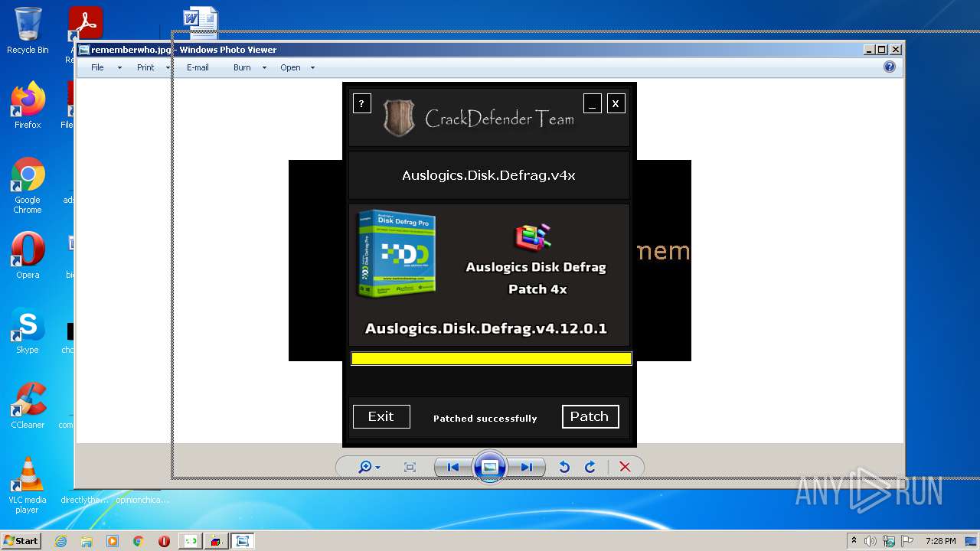Click the yellow patch progress bar
The height and width of the screenshot is (551, 980).
pos(492,358)
